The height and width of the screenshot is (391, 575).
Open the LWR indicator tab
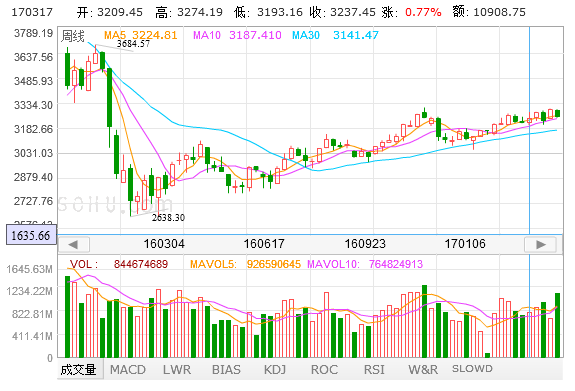tap(177, 370)
